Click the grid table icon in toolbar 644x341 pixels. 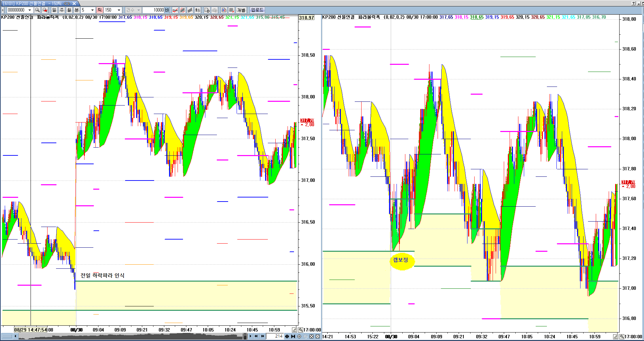click(232, 10)
